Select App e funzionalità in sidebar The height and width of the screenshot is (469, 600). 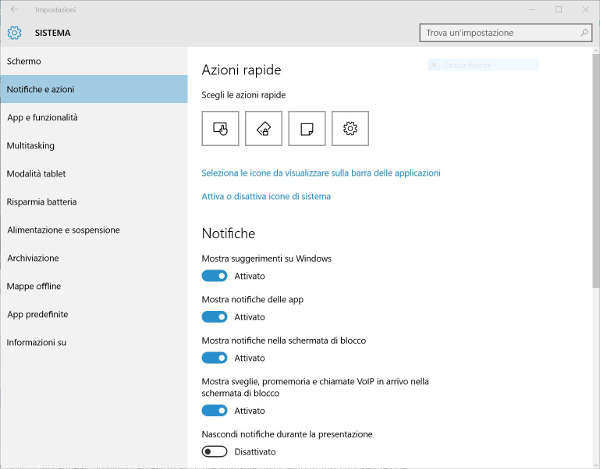tap(42, 118)
